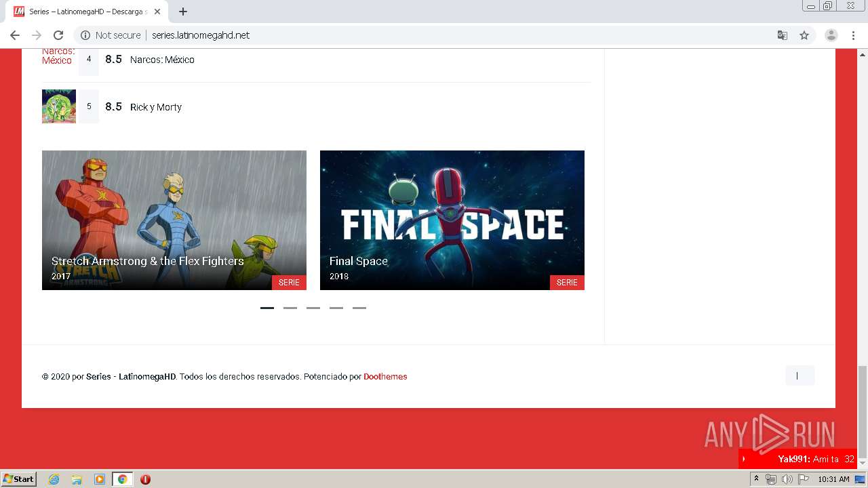Bookmark this page with the star
Image resolution: width=868 pixels, height=488 pixels.
(x=804, y=35)
